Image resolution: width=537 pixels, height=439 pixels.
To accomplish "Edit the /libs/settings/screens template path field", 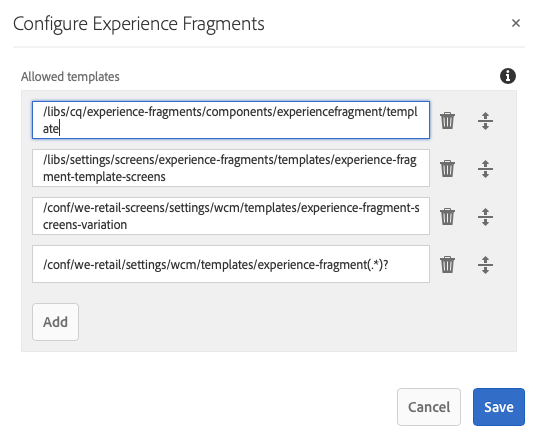I will coord(231,168).
